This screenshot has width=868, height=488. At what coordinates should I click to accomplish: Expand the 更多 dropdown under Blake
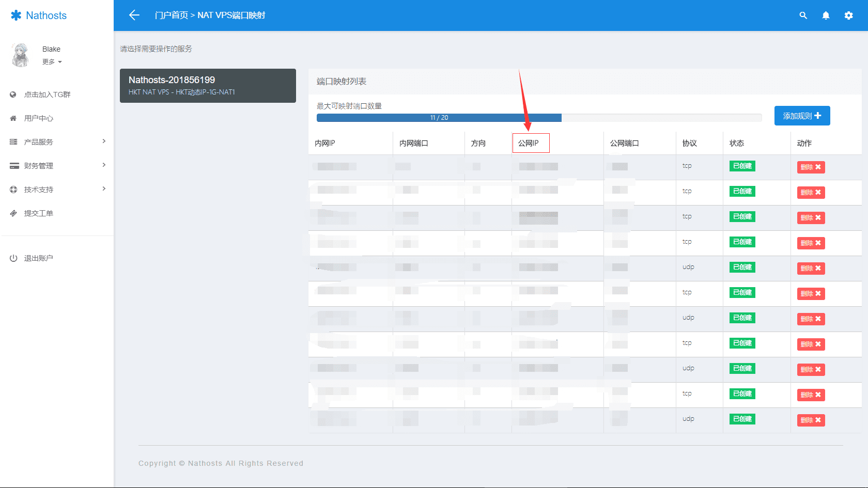pos(52,62)
